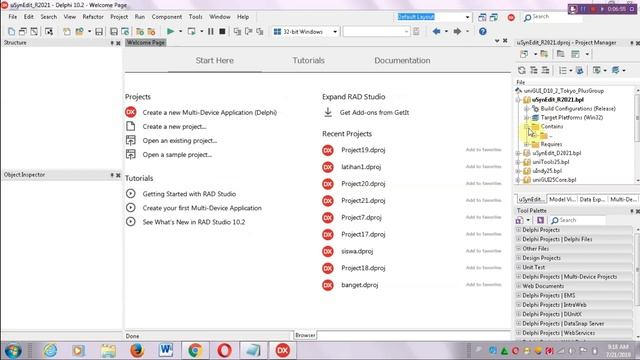Open Firefox from the Windows taskbar

[x=137, y=350]
